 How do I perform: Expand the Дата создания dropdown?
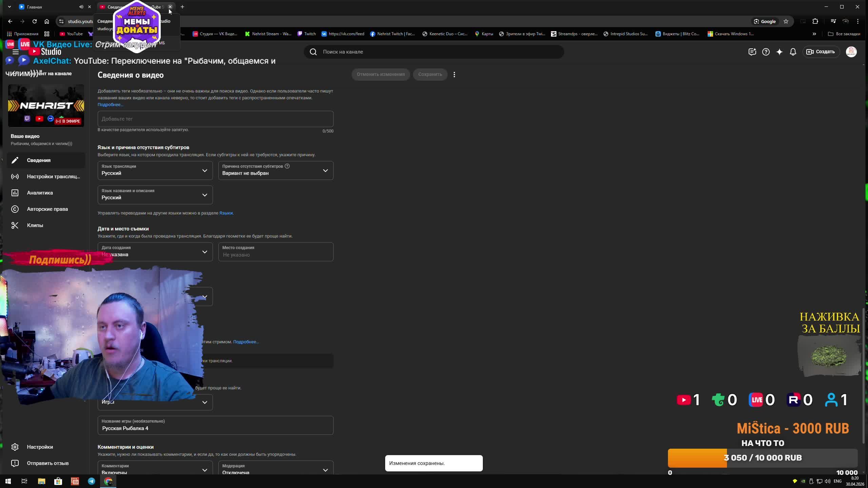pos(155,252)
